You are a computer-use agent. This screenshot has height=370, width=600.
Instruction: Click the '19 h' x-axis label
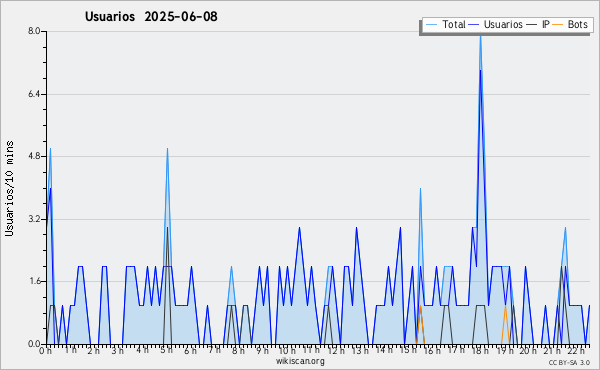coord(505,351)
